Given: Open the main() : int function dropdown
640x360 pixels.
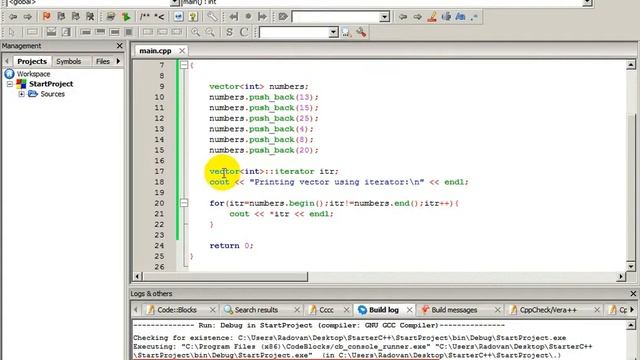Looking at the screenshot, I should (587, 3).
